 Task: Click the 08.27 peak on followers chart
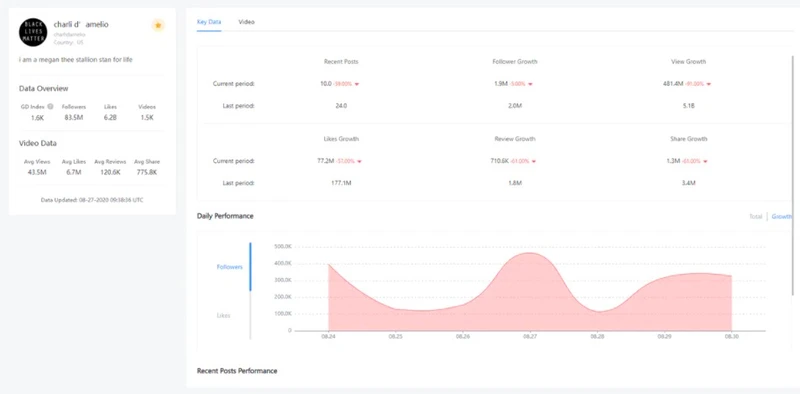tap(530, 253)
